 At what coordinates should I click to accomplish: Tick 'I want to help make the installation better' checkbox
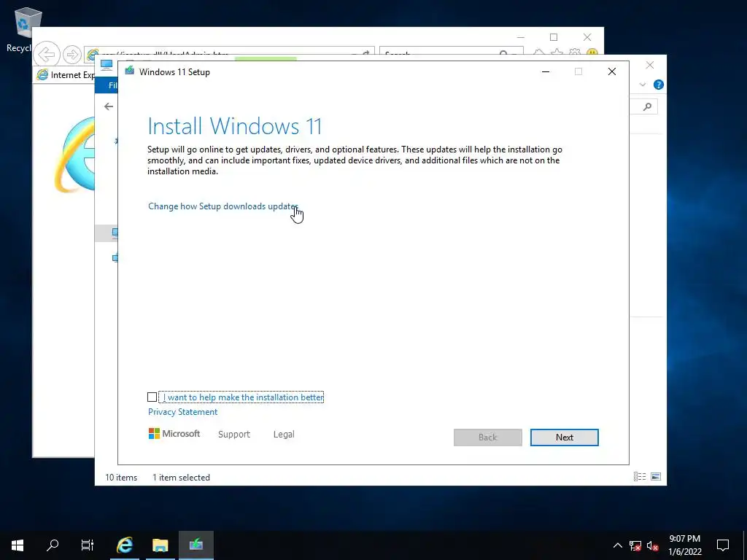click(x=152, y=397)
